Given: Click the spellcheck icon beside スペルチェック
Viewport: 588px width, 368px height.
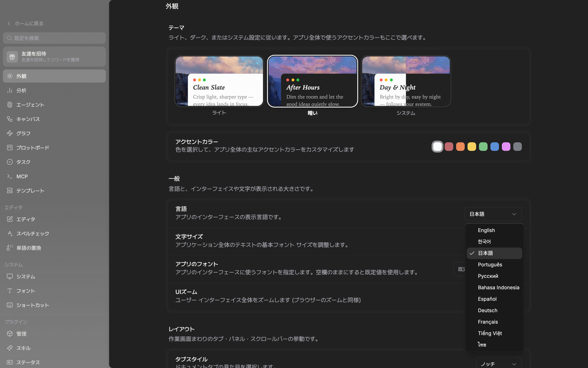Looking at the screenshot, I should point(10,233).
